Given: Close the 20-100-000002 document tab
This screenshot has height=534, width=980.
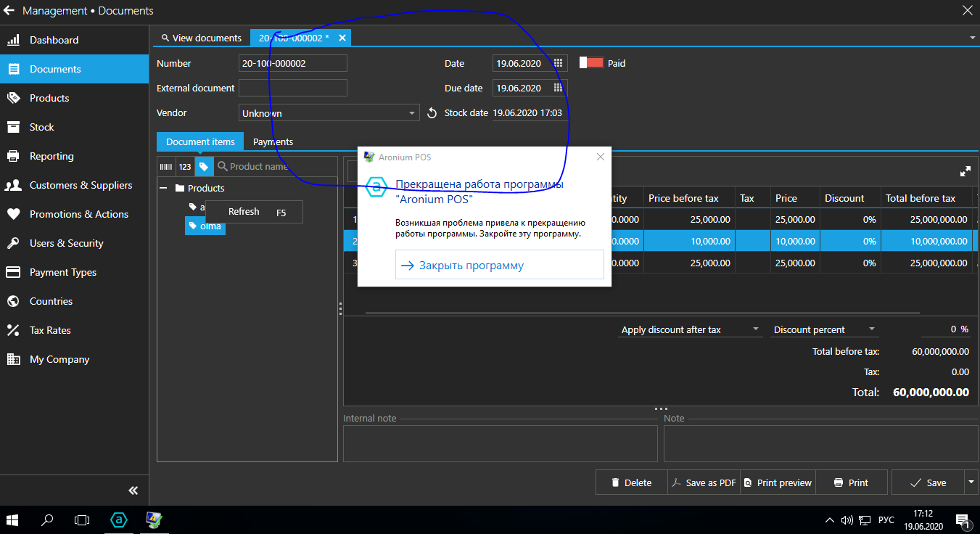Looking at the screenshot, I should 342,38.
